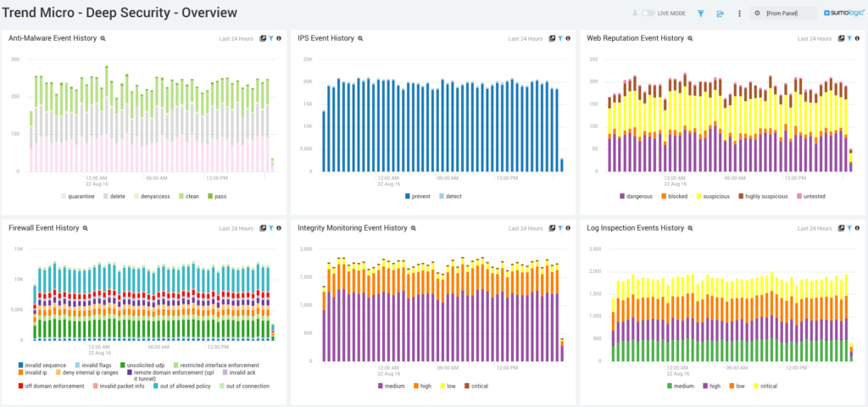
Task: Click brown critical swatch in Integrity Monitoring legend
Action: point(467,386)
